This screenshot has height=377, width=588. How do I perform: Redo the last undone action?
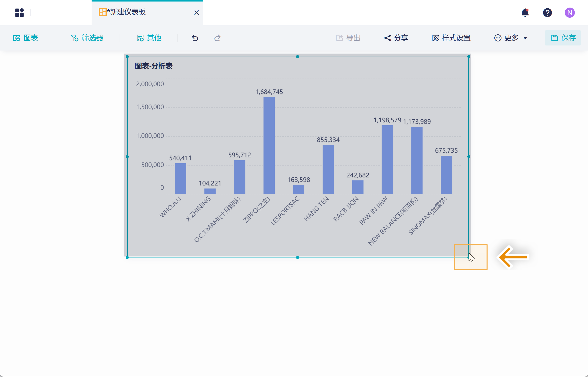click(217, 38)
